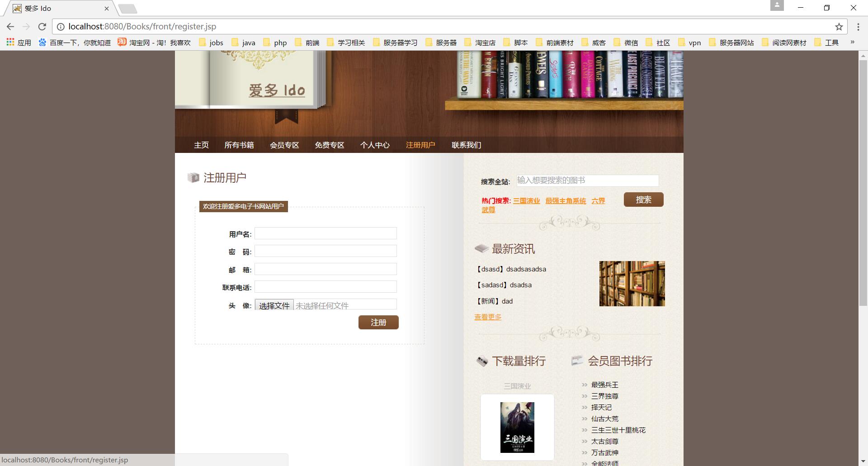Open the vpn bookmark folder

tap(690, 43)
